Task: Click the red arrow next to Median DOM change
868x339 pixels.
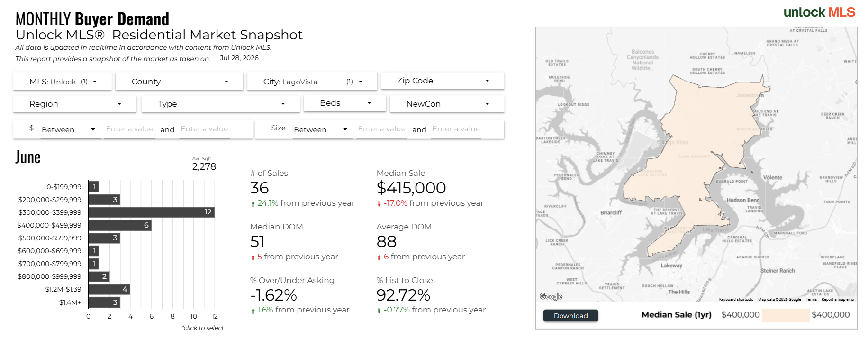Action: [253, 257]
